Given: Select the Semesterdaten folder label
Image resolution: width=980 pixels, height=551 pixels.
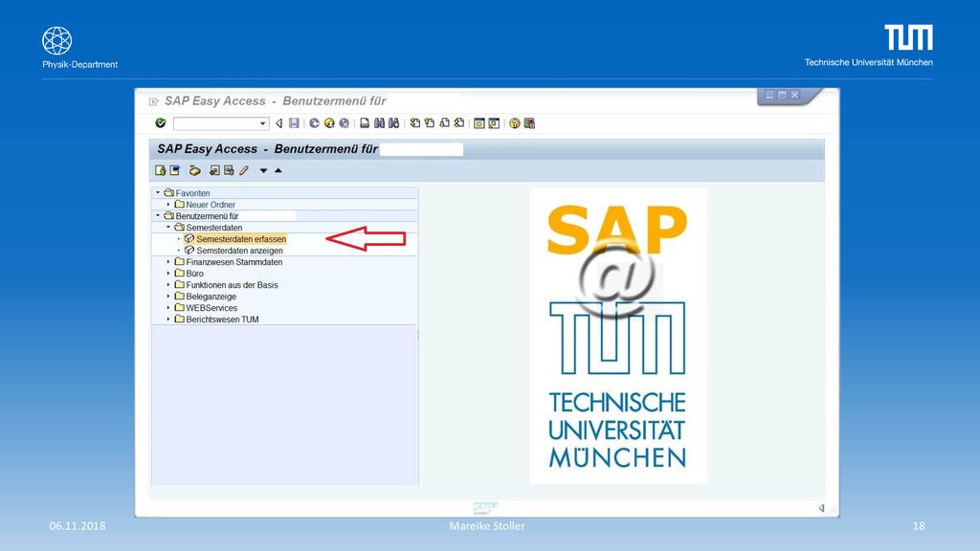Looking at the screenshot, I should (x=213, y=228).
